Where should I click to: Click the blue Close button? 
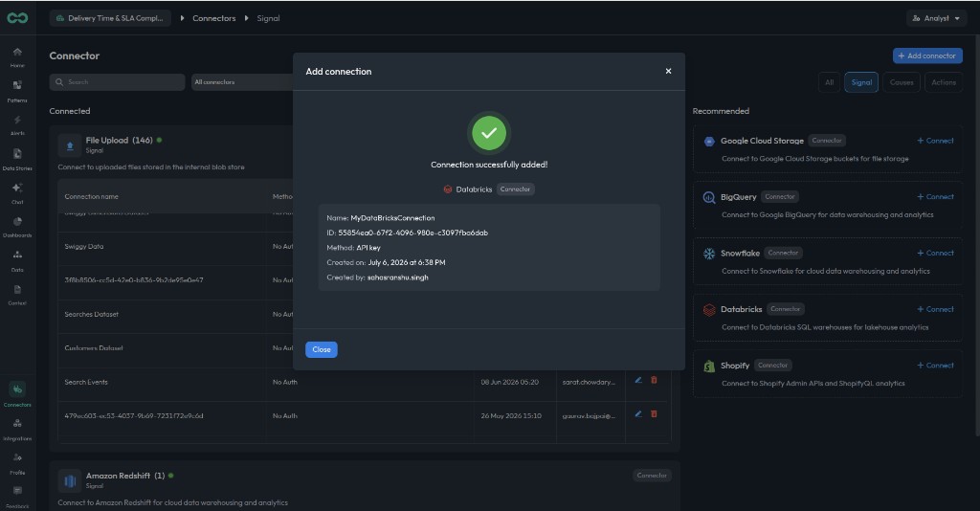click(x=322, y=349)
